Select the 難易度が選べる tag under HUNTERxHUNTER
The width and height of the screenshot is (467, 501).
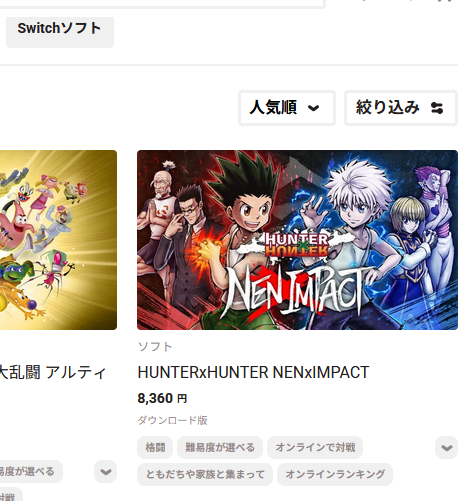[220, 447]
